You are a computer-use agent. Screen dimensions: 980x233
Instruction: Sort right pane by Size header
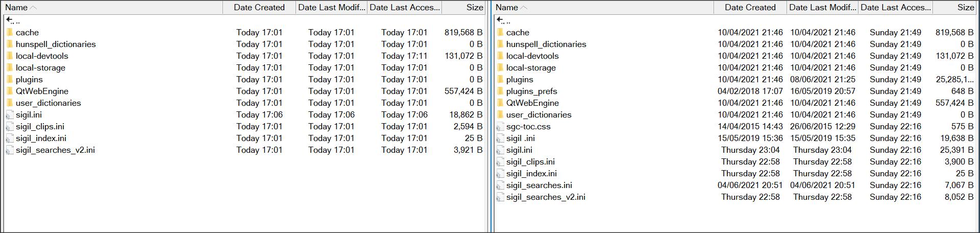pyautogui.click(x=954, y=7)
